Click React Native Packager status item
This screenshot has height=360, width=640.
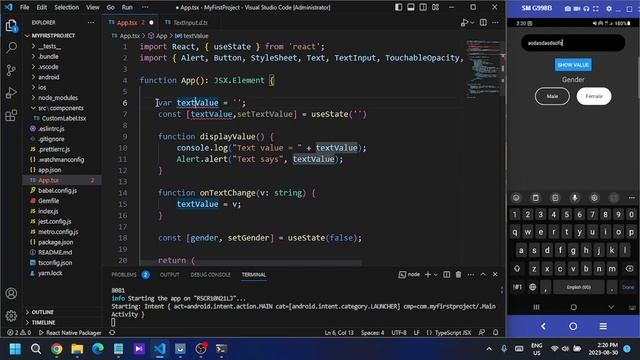70,333
